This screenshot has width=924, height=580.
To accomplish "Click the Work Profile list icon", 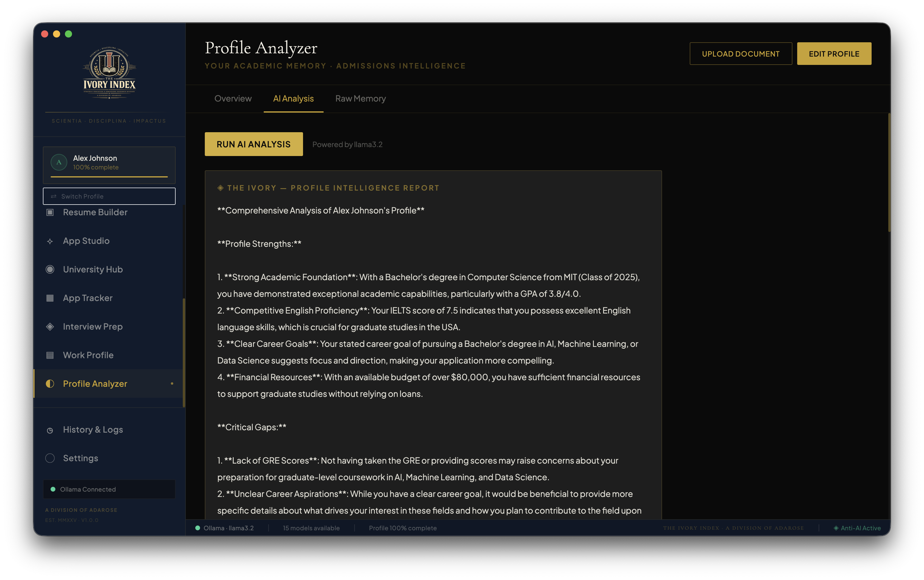I will click(x=50, y=355).
